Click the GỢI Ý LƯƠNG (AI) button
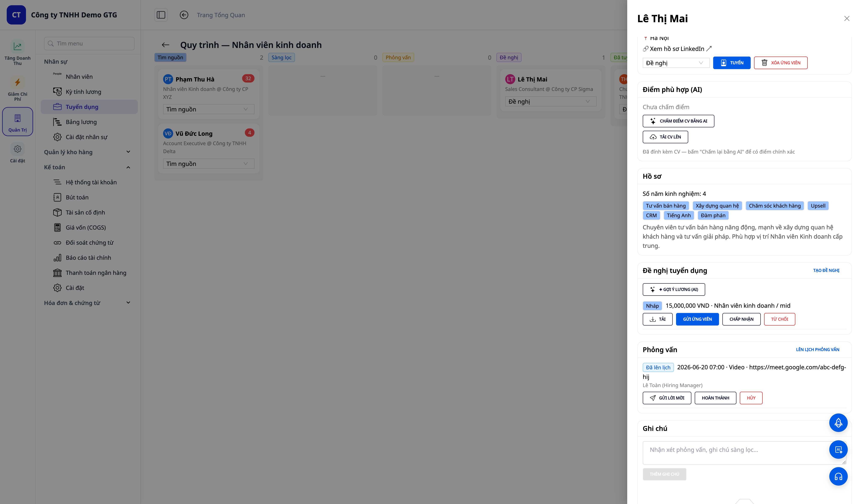This screenshot has height=504, width=862. (674, 289)
